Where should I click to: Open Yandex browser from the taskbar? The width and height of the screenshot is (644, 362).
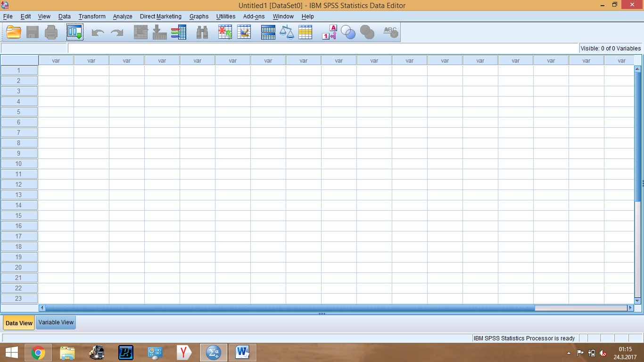click(184, 353)
